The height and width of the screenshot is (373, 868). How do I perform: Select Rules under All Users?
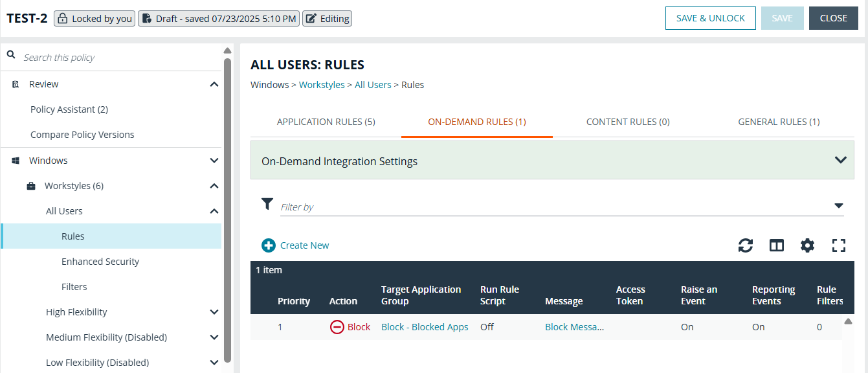coord(111,236)
